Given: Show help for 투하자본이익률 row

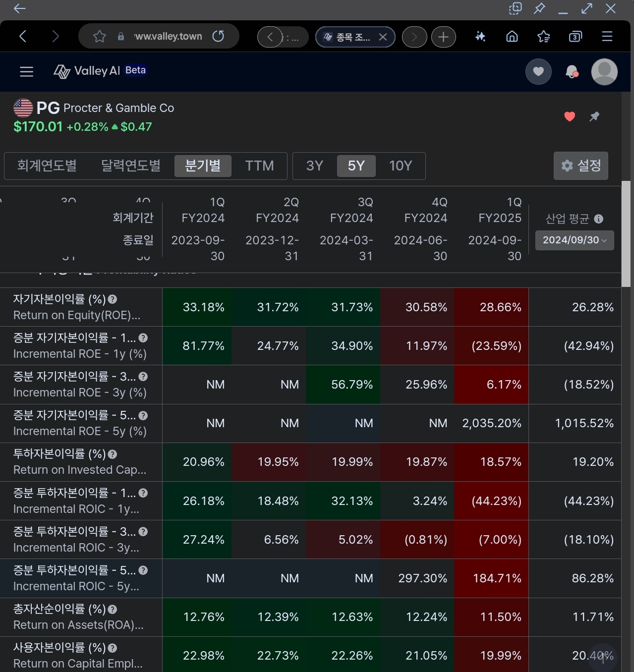Looking at the screenshot, I should [x=113, y=454].
